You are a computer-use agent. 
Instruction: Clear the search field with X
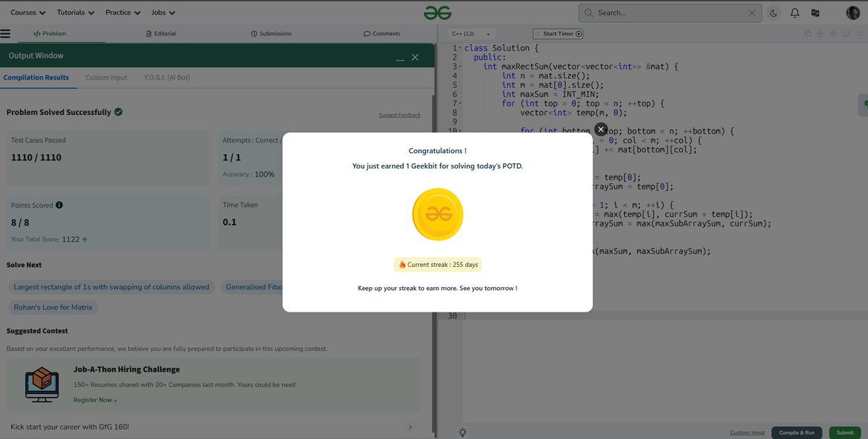pos(752,12)
